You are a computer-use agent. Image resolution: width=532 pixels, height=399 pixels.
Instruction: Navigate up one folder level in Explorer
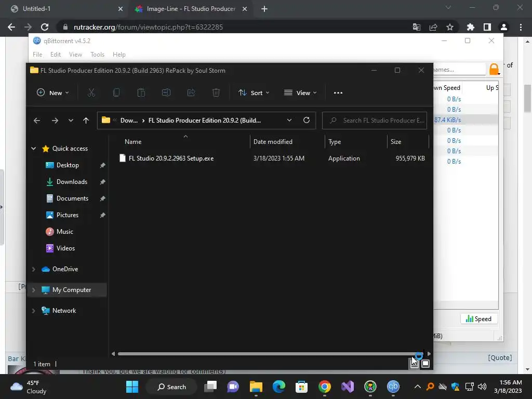(x=86, y=121)
